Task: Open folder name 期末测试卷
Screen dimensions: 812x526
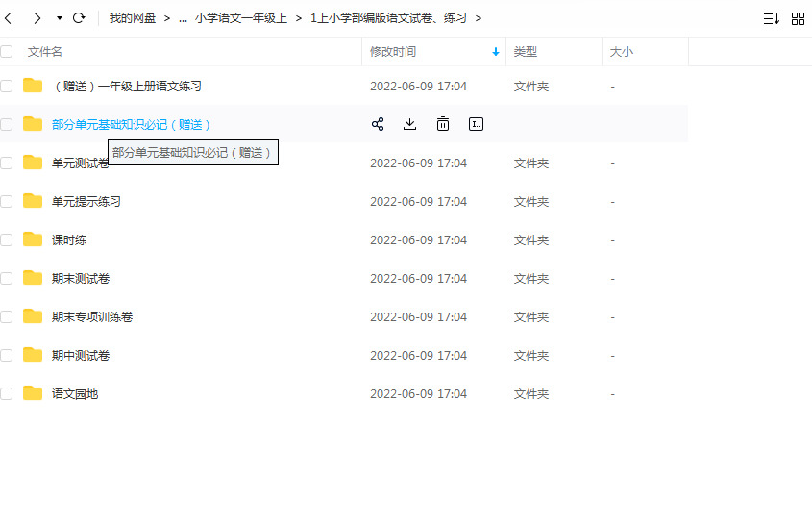Action: 81,278
